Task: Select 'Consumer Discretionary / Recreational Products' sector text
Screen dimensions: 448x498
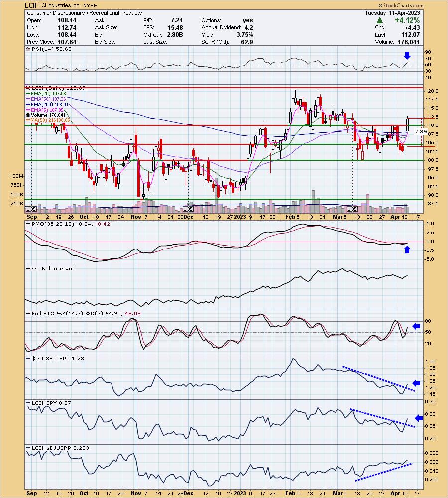Action: pos(85,13)
